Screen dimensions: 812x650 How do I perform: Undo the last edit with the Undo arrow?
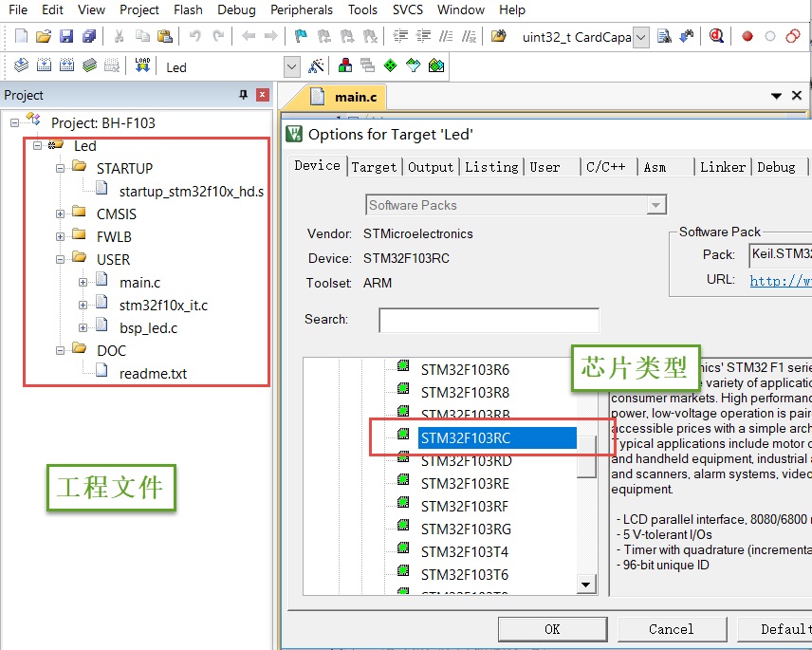194,36
